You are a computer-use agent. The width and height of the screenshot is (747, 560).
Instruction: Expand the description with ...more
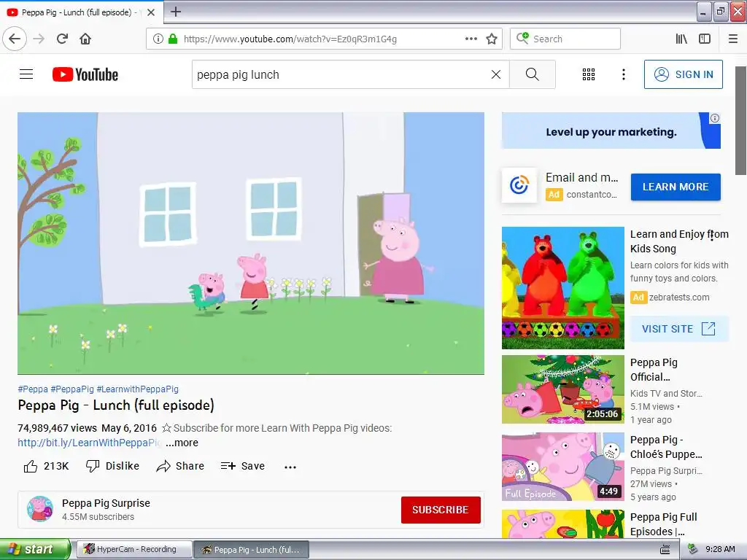(x=182, y=443)
